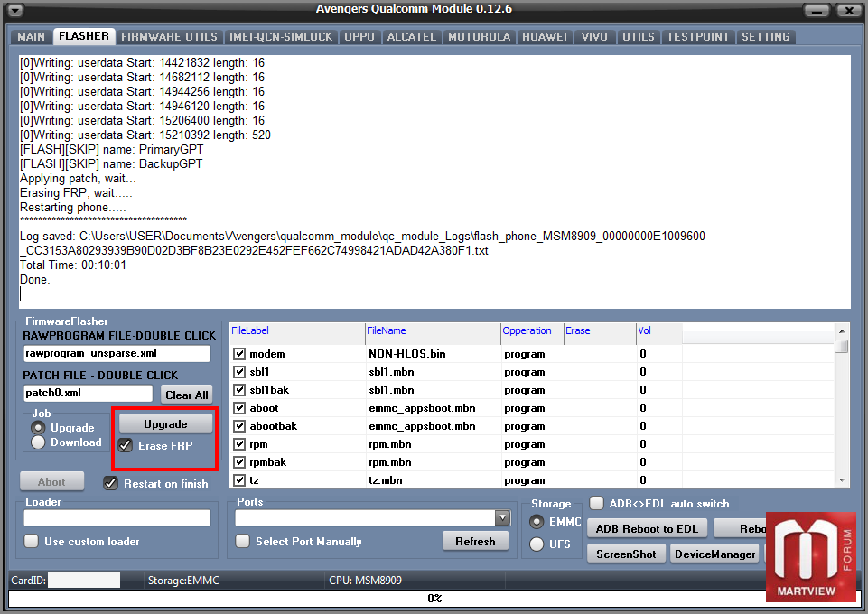Select the OPPO tab
Image resolution: width=868 pixels, height=614 pixels.
(359, 36)
